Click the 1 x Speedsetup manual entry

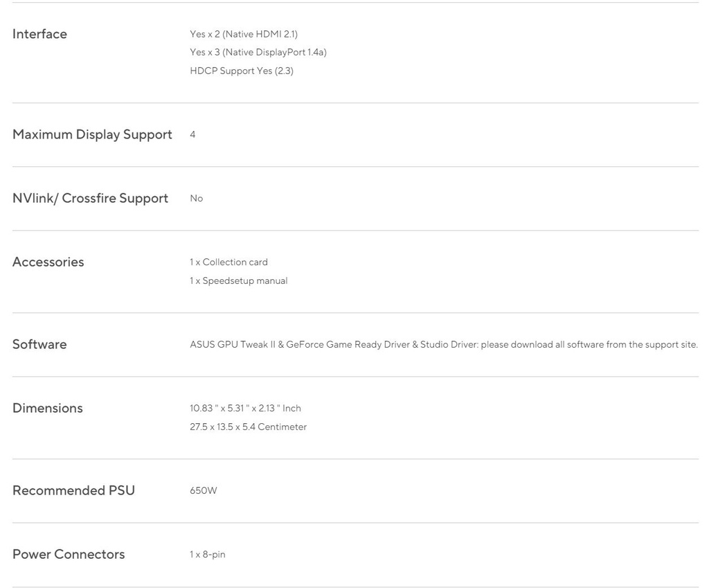[x=239, y=280]
